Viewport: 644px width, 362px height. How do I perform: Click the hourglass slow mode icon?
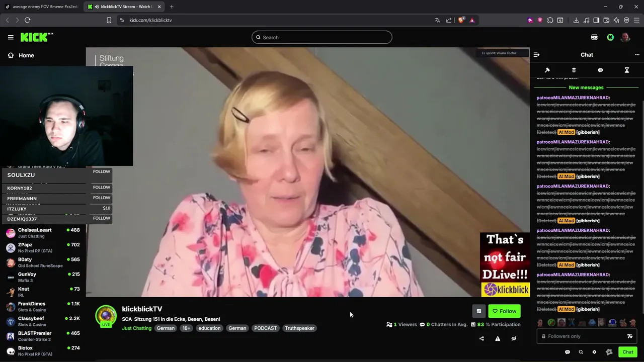tap(627, 70)
